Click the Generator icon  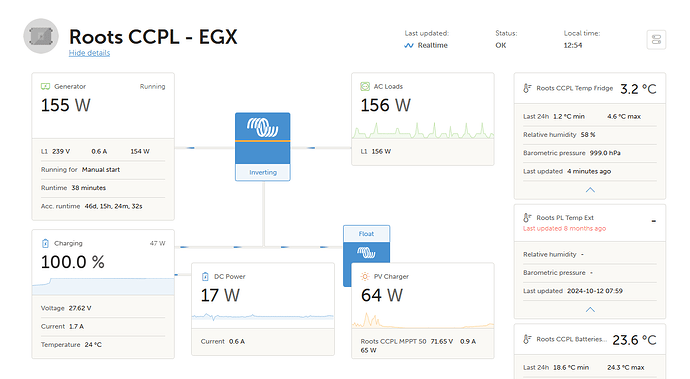(x=45, y=86)
